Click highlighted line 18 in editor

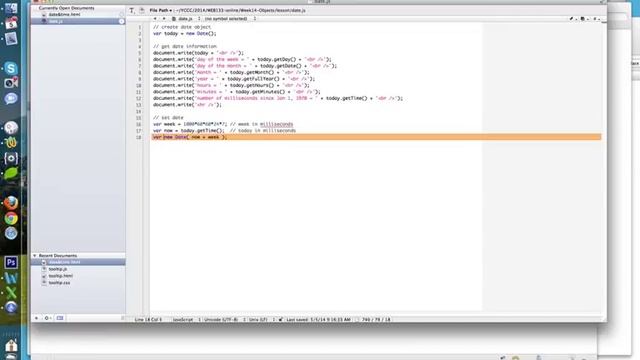coord(376,137)
